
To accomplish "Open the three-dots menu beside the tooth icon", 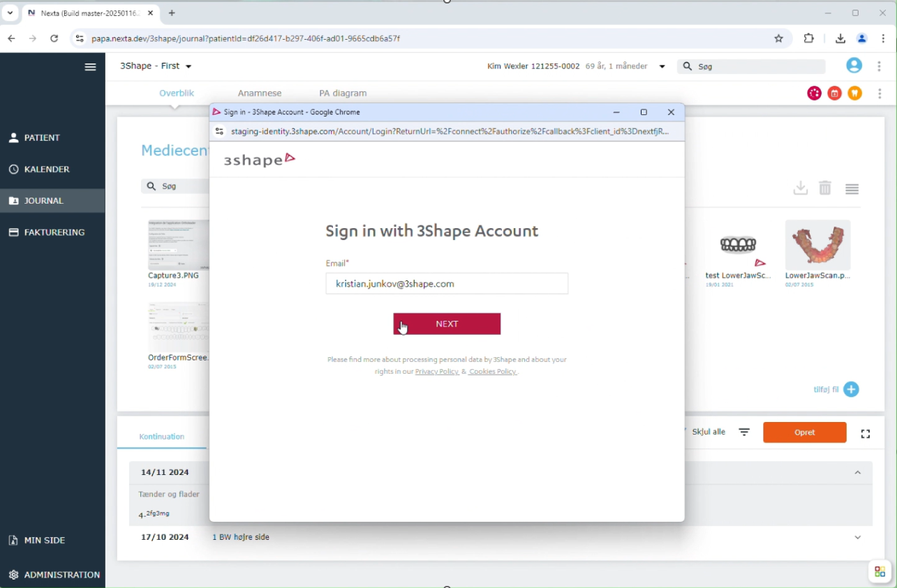I will 880,93.
